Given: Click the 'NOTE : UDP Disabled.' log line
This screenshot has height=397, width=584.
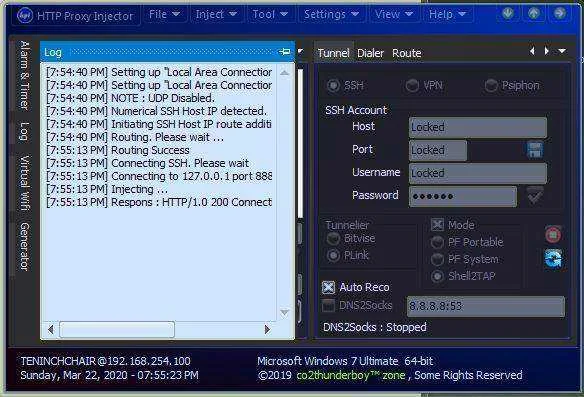Looking at the screenshot, I should (x=130, y=98).
